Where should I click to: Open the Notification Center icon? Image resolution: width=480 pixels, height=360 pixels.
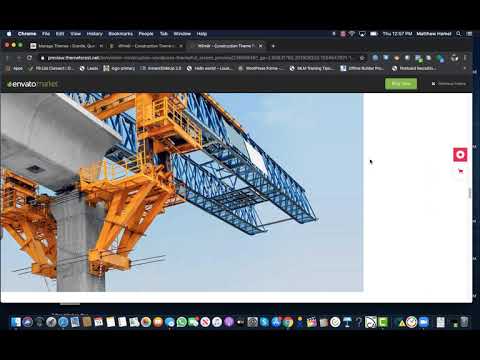[469, 34]
